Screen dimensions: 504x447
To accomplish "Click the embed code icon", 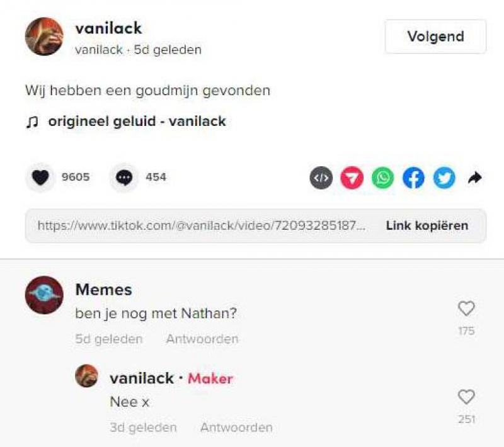I will pyautogui.click(x=321, y=178).
